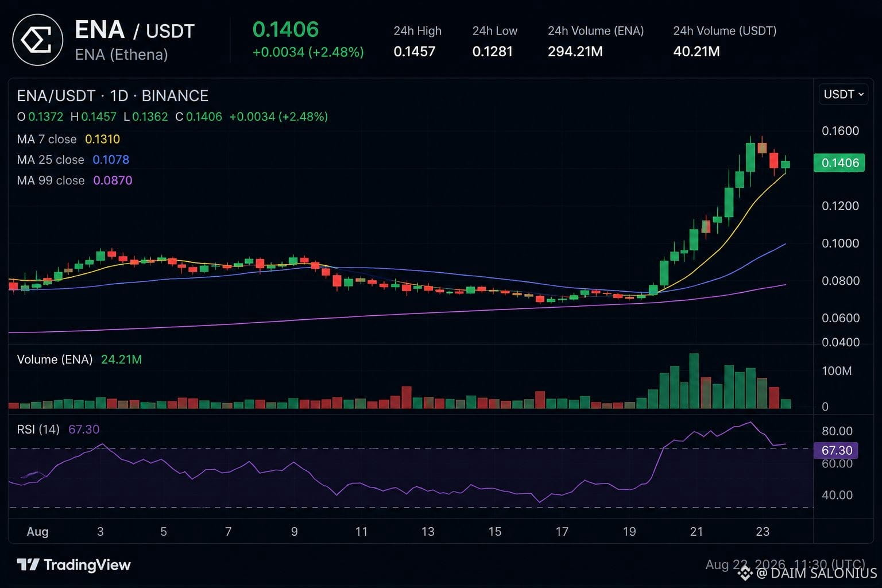Click date 23 on the time axis
This screenshot has height=588, width=882.
pyautogui.click(x=763, y=532)
